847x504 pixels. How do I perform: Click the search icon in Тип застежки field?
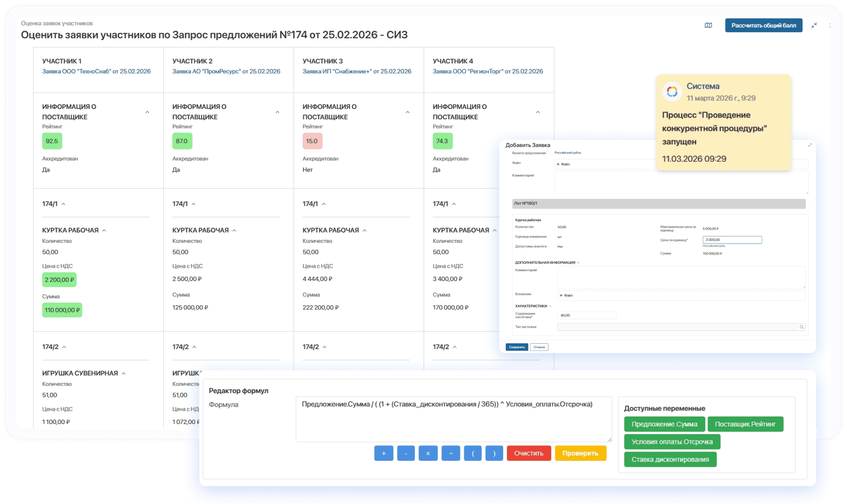click(x=801, y=327)
